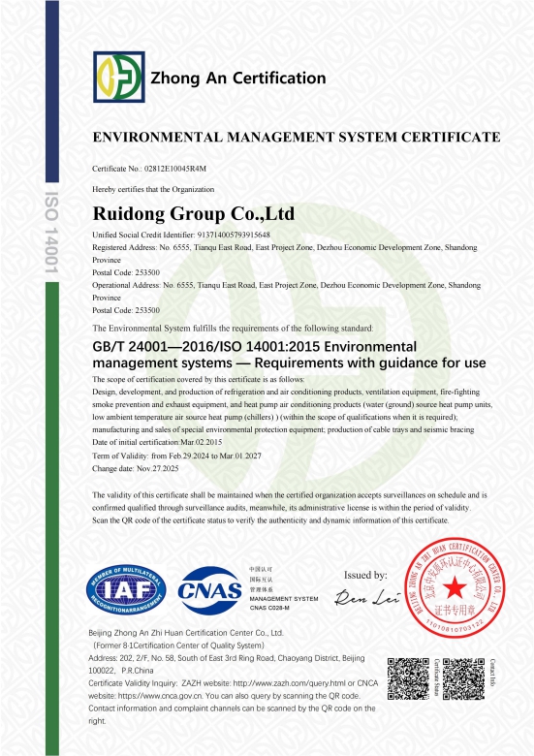Click the vertical ISO 14001 side label
Viewport: 534px width, 756px height.
[51, 233]
